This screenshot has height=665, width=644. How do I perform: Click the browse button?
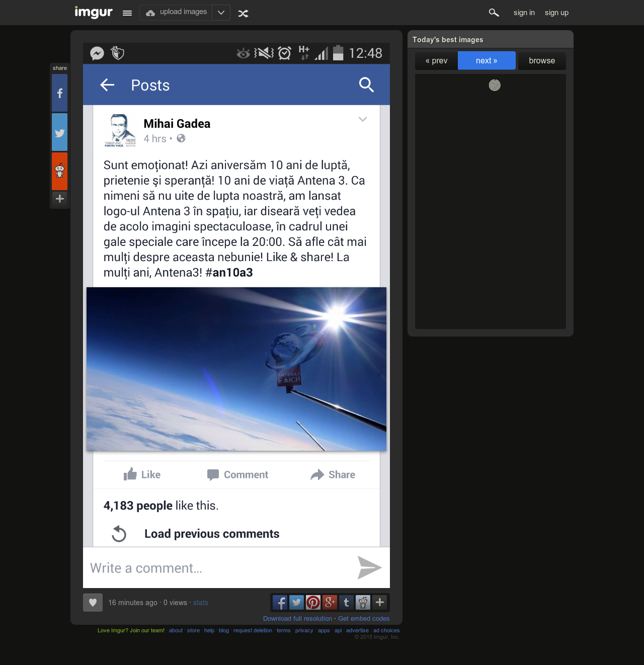point(542,60)
